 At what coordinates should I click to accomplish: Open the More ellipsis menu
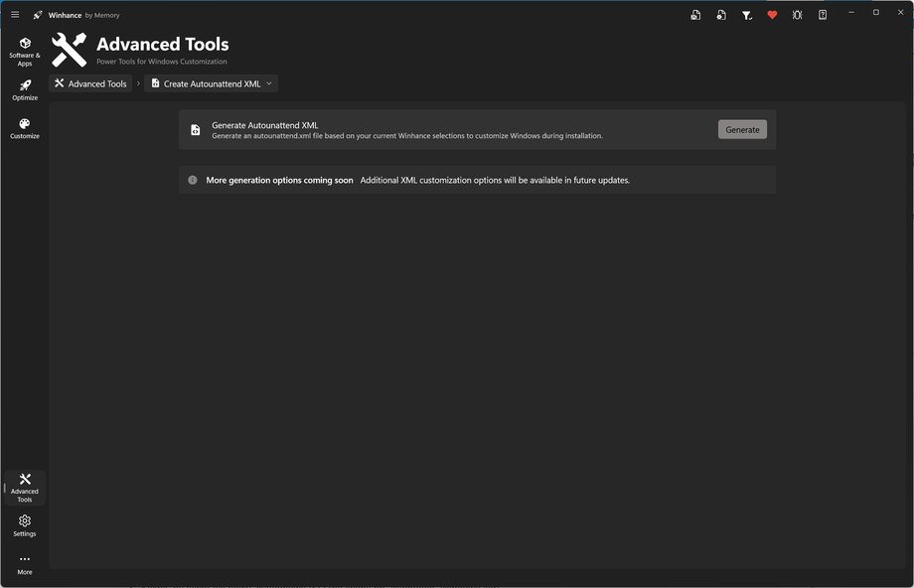click(25, 564)
